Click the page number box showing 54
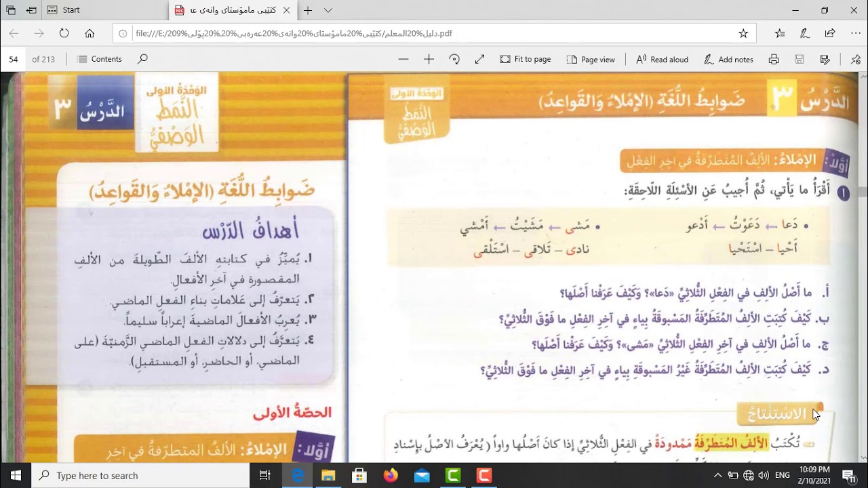This screenshot has height=488, width=868. click(x=14, y=59)
